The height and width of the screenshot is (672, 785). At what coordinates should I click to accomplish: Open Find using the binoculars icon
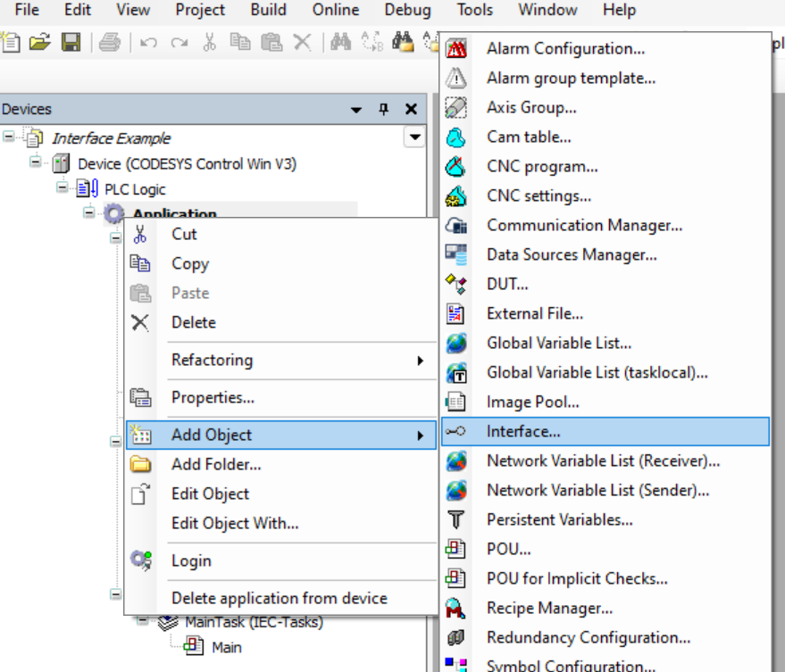click(341, 43)
